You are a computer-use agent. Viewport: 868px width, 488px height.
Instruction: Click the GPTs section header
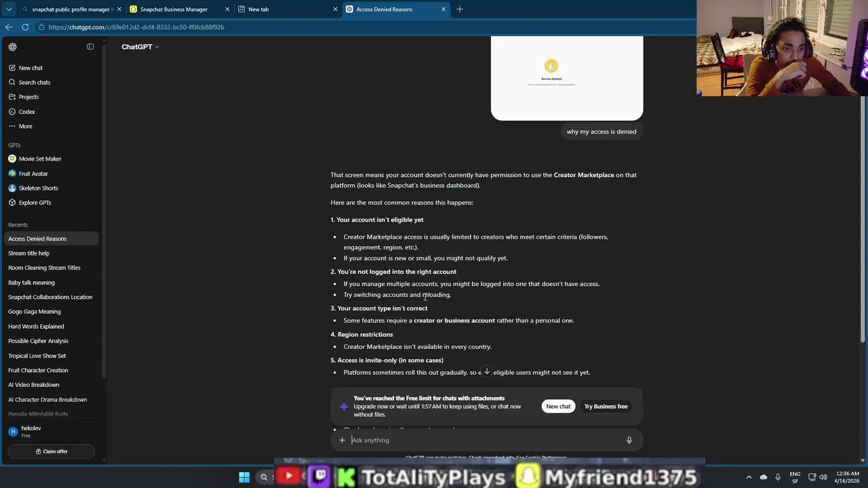point(14,145)
